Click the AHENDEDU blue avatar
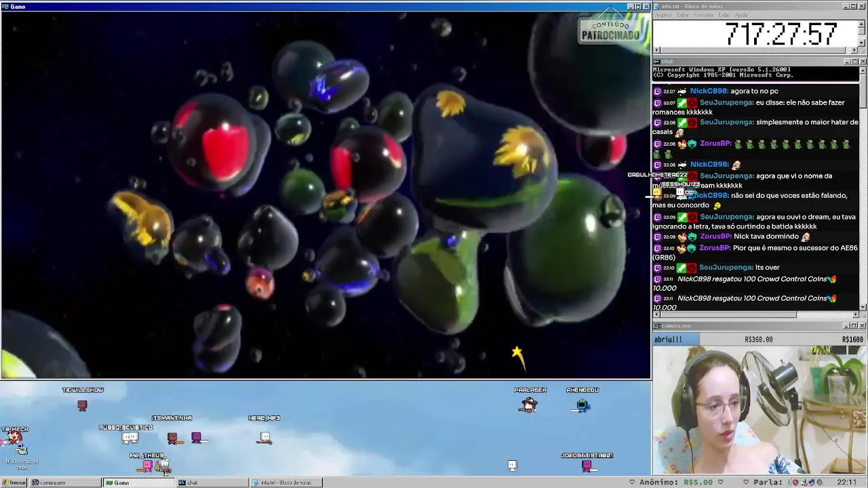 [583, 405]
